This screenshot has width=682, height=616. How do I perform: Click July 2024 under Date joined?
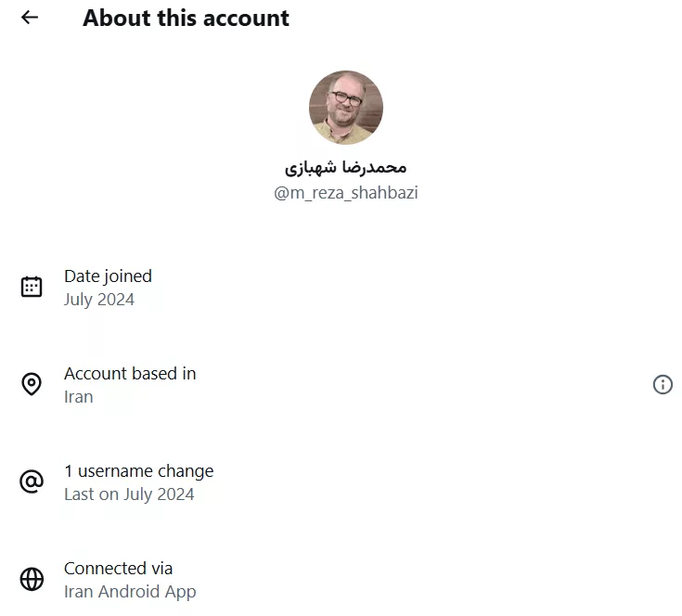(x=99, y=299)
